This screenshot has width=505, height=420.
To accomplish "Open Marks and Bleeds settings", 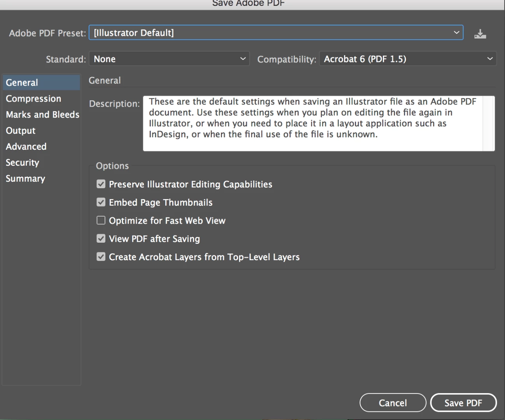I will (41, 114).
